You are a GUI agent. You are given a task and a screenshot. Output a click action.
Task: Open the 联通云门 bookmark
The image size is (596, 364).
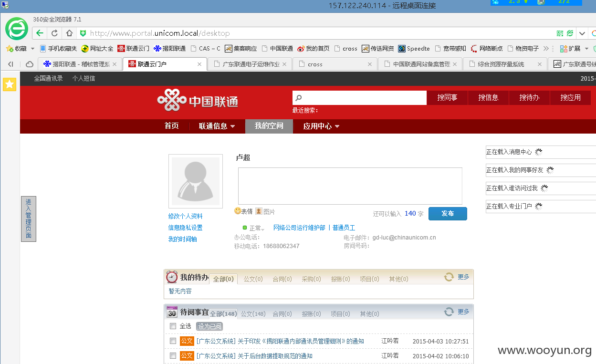134,49
